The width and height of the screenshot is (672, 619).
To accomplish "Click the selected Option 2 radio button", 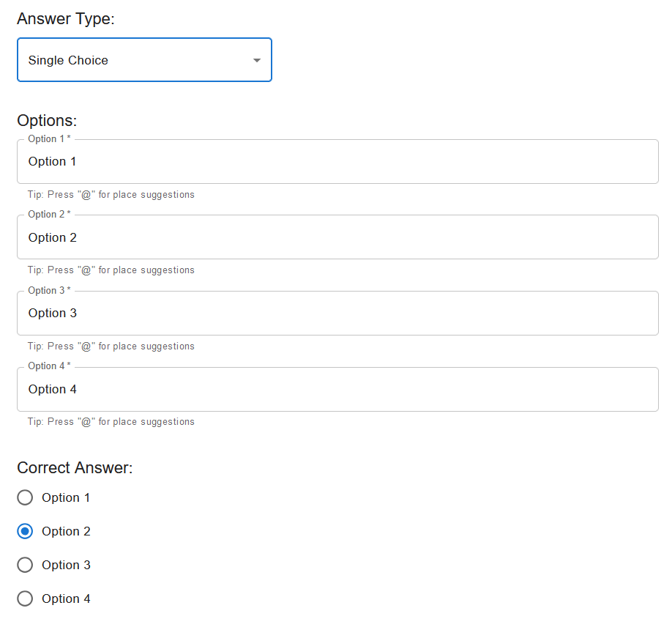I will click(25, 532).
